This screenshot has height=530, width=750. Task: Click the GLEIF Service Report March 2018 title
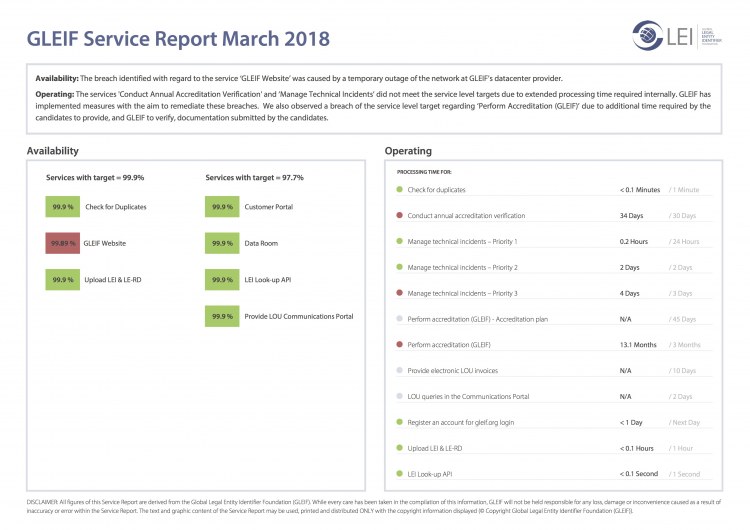(x=178, y=40)
